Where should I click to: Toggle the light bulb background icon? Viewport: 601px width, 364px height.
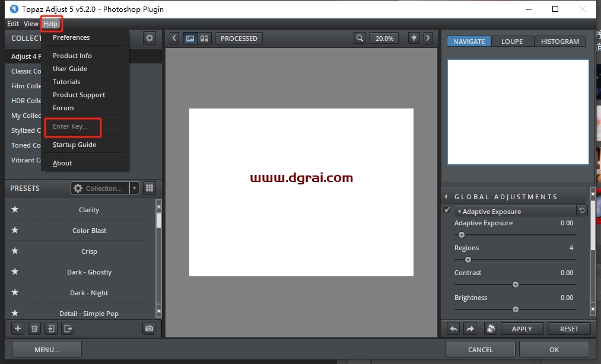click(x=414, y=39)
